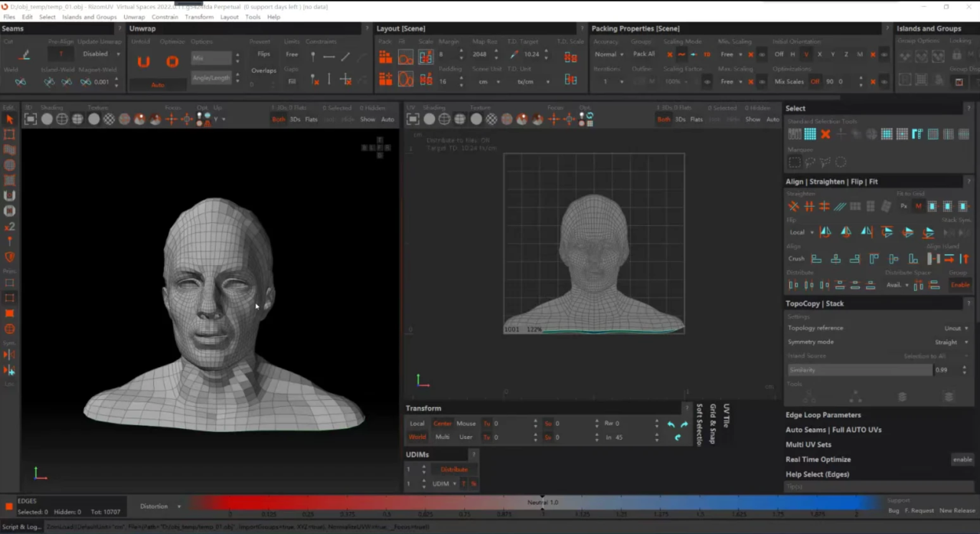Screen dimensions: 980x534
Task: Toggle Px mode in Fit to Grid
Action: 903,206
